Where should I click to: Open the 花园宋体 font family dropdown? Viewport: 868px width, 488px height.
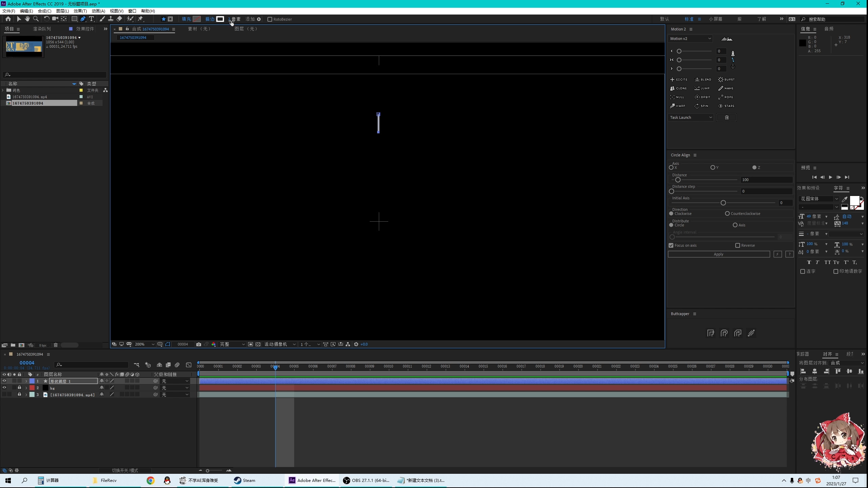[819, 199]
